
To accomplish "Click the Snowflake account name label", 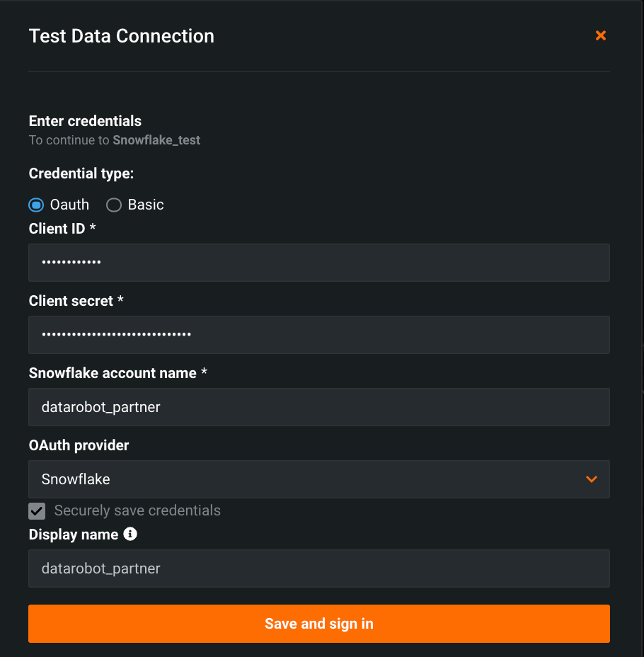I will tap(113, 373).
